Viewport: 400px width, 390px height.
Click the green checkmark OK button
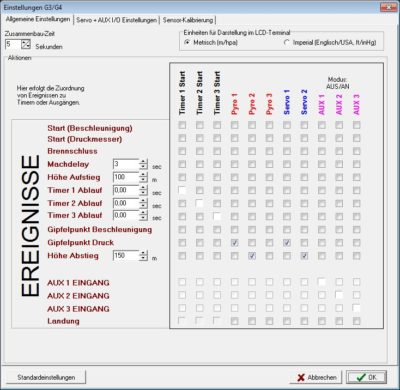tap(366, 377)
